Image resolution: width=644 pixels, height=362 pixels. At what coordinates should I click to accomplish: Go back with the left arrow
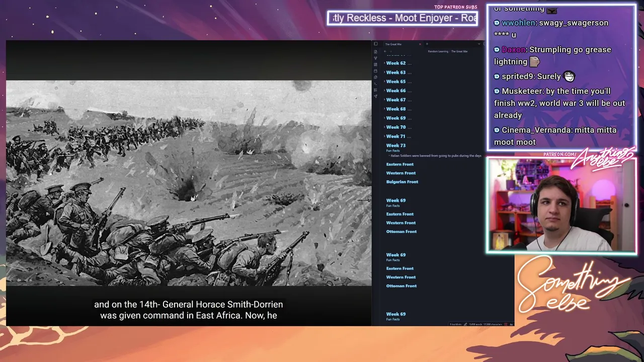point(385,51)
